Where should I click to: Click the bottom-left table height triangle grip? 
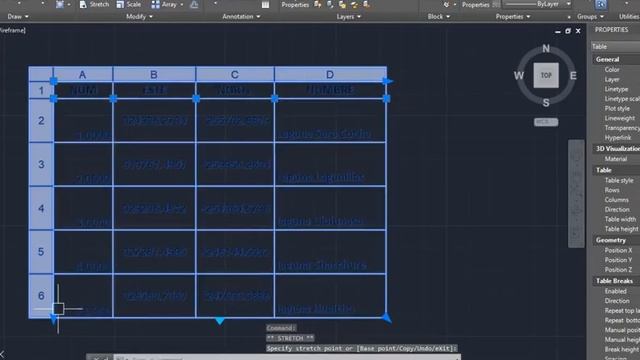(53, 319)
